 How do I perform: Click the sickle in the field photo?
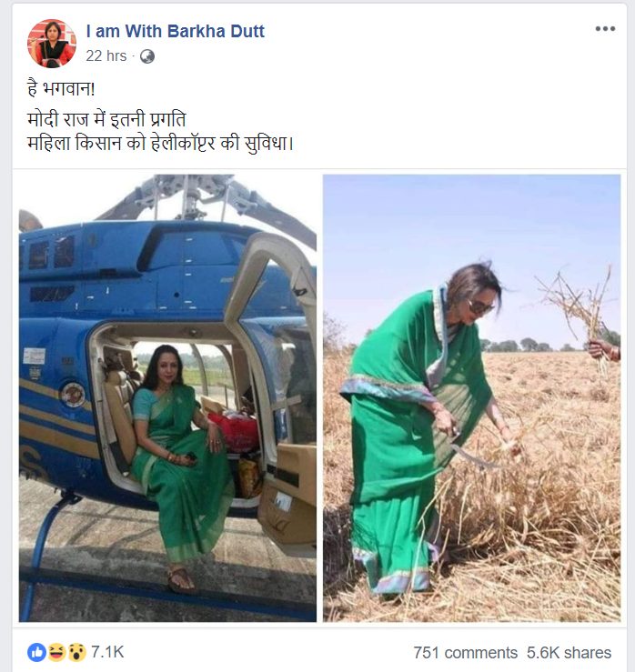pyautogui.click(x=471, y=452)
